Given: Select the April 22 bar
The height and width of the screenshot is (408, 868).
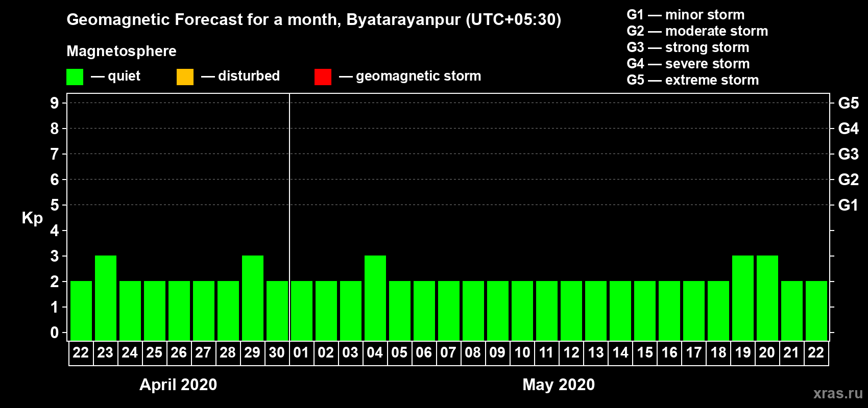Looking at the screenshot, I should 81,311.
